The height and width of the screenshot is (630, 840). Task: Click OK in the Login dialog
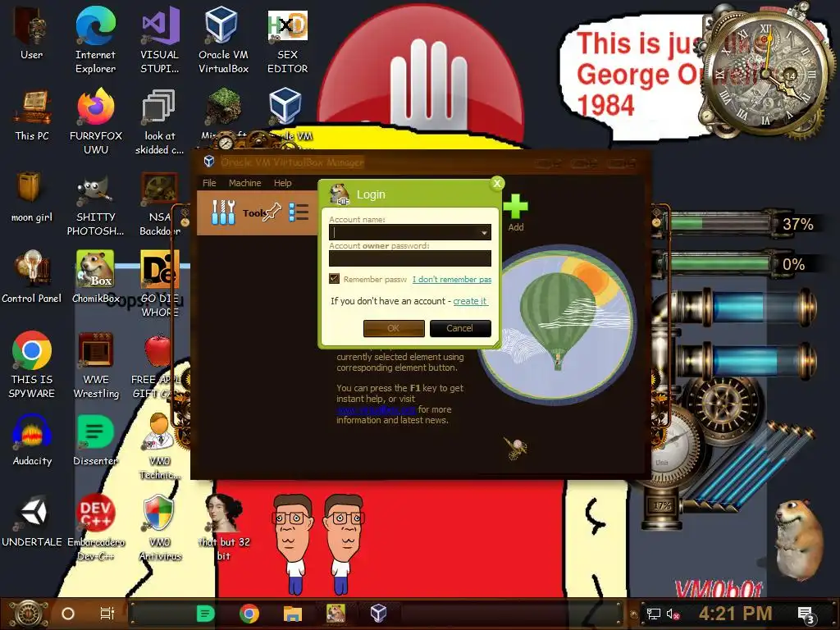tap(394, 328)
